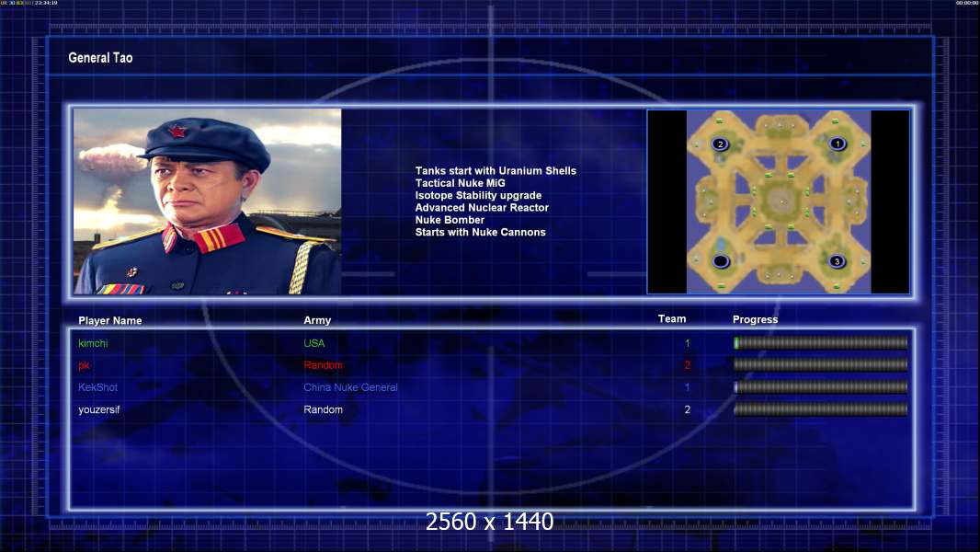Click the Player Name column header
Screen dimensions: 980x552
[x=110, y=320]
